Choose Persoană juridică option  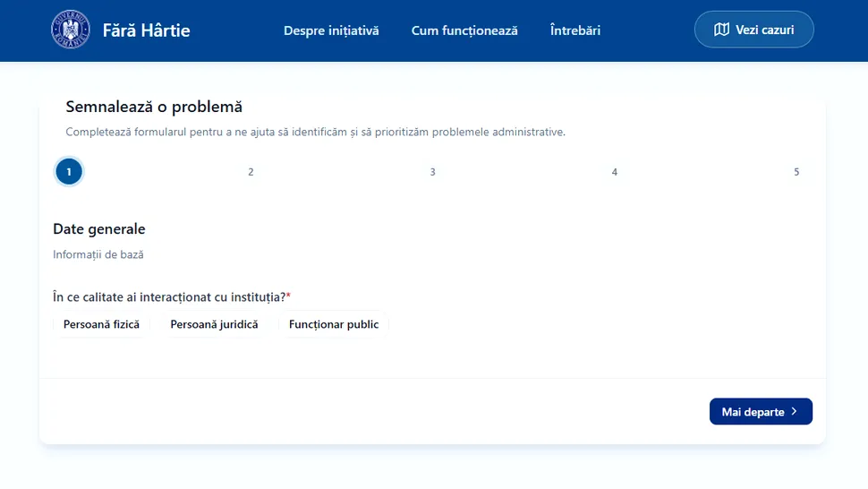click(214, 324)
